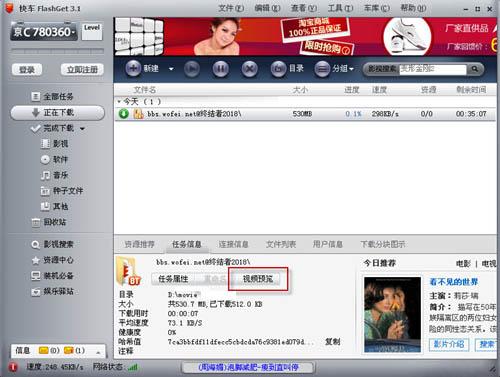Open the 车库(C) menu
The height and width of the screenshot is (377, 500).
[x=377, y=8]
